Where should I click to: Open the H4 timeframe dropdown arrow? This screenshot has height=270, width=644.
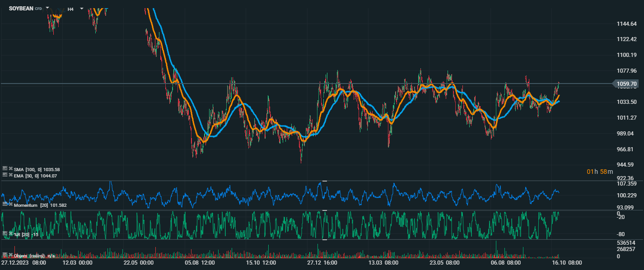pos(81,9)
